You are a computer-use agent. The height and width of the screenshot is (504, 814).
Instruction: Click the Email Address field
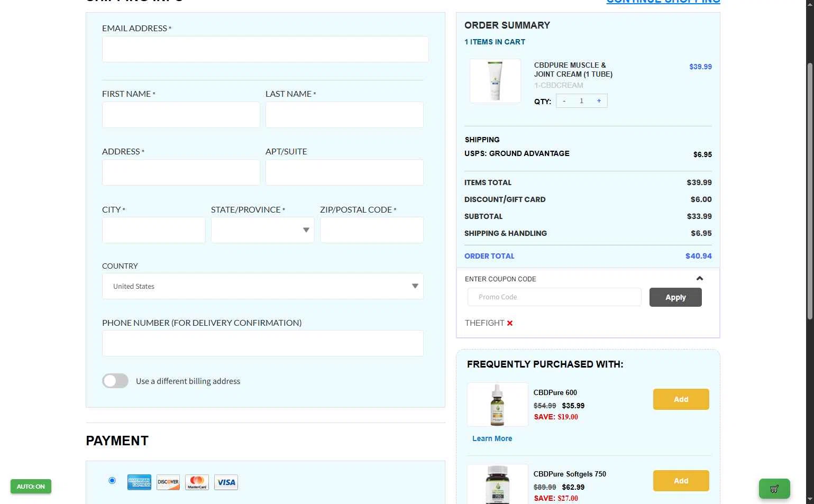[x=265, y=49]
